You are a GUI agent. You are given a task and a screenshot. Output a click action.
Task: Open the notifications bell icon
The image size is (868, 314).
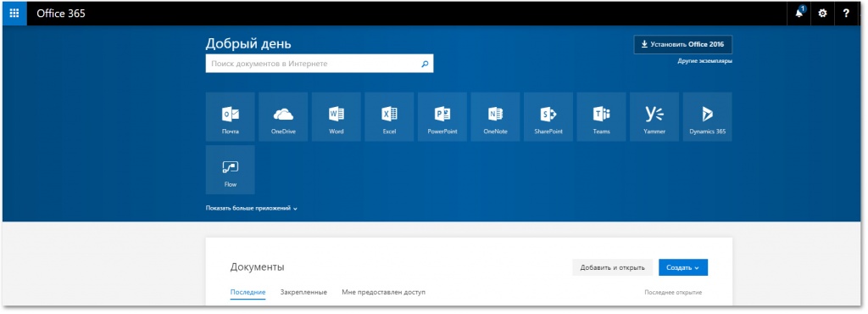coord(799,14)
